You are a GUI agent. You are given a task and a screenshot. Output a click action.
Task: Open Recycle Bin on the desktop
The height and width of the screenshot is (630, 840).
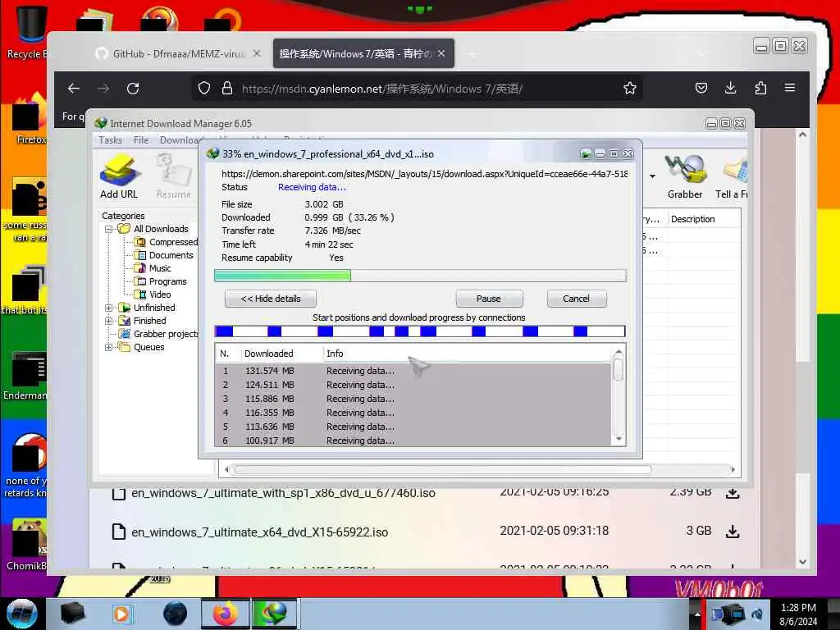click(28, 32)
